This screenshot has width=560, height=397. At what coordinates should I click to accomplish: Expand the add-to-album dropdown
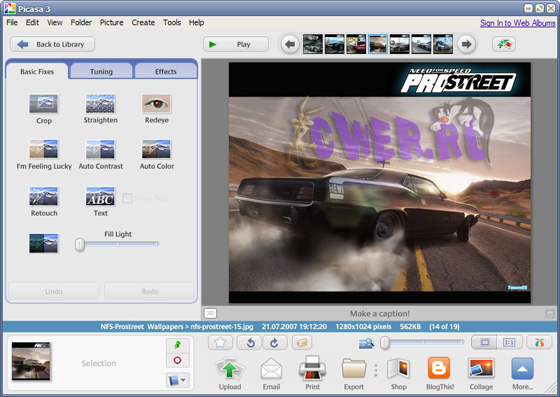point(177,380)
